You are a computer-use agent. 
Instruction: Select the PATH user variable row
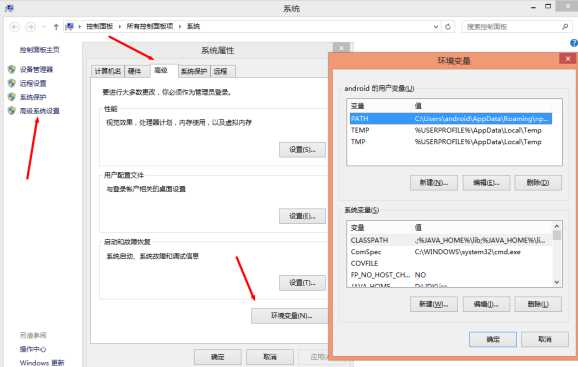point(450,118)
